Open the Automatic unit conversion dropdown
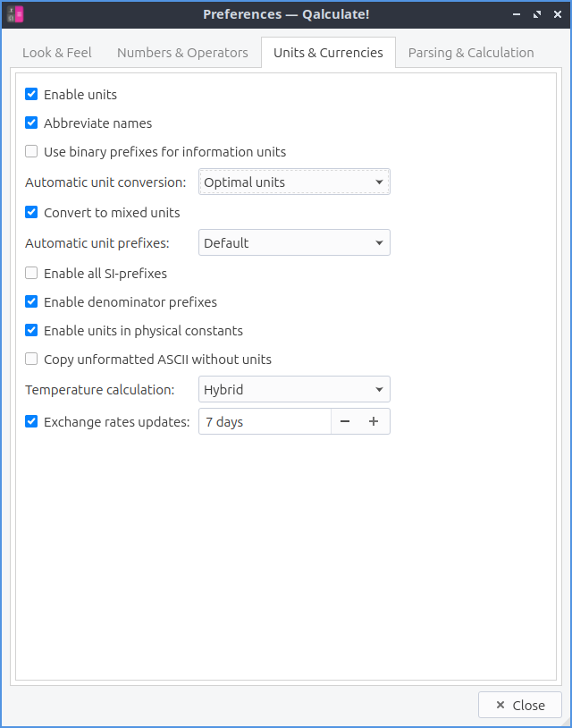This screenshot has height=728, width=572. point(294,182)
